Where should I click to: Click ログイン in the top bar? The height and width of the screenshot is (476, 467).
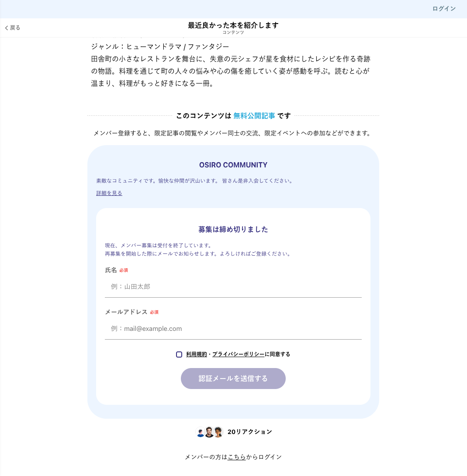click(444, 9)
